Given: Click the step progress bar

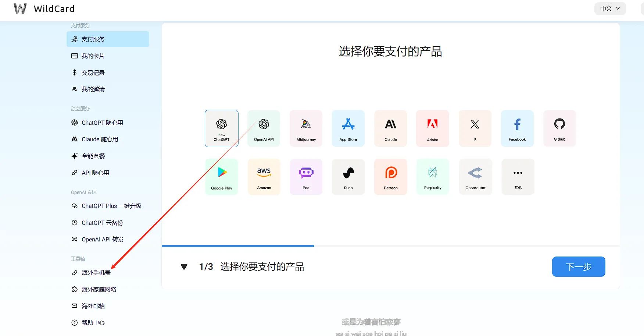Looking at the screenshot, I should [391, 246].
